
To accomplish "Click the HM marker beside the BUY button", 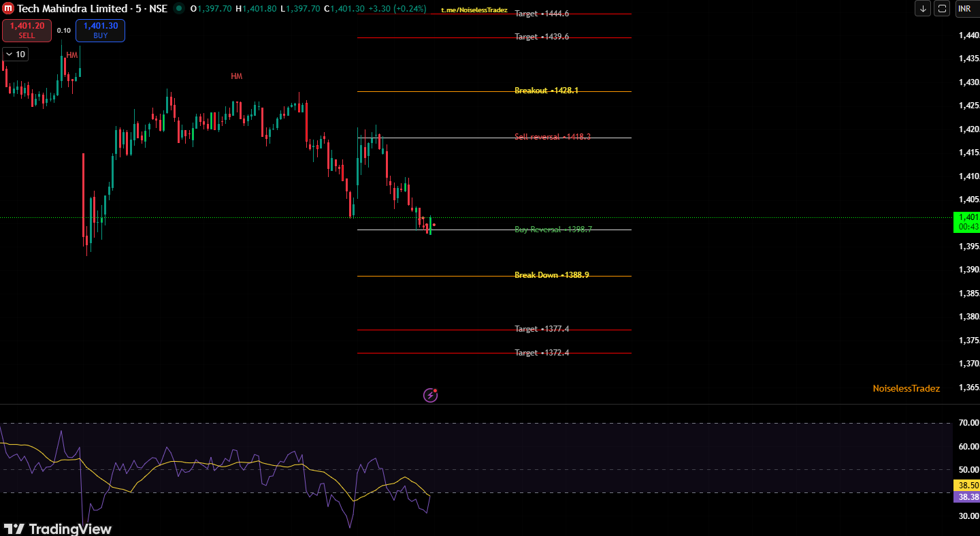I will [72, 54].
